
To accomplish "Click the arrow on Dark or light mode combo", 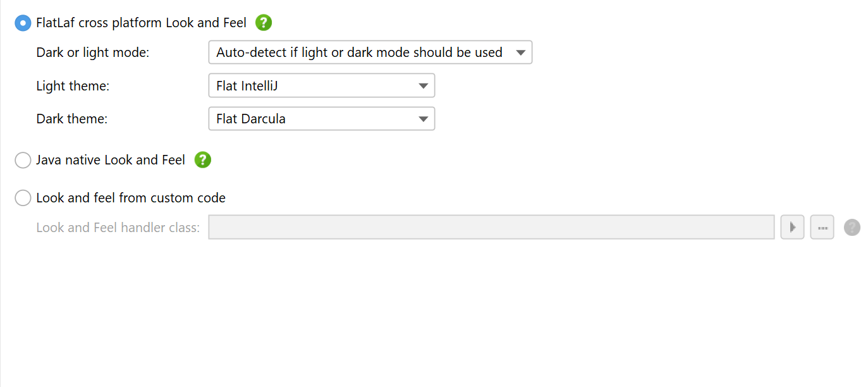I will click(x=521, y=52).
